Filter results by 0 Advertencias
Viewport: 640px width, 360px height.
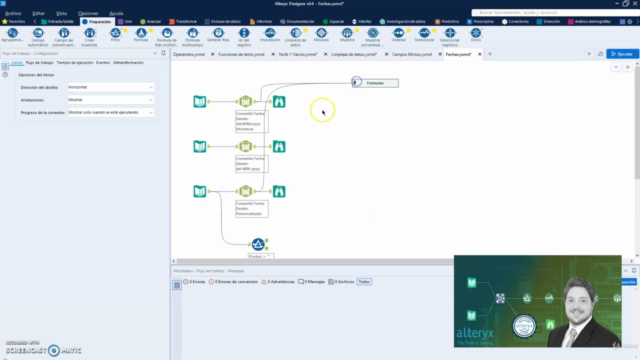tap(278, 282)
